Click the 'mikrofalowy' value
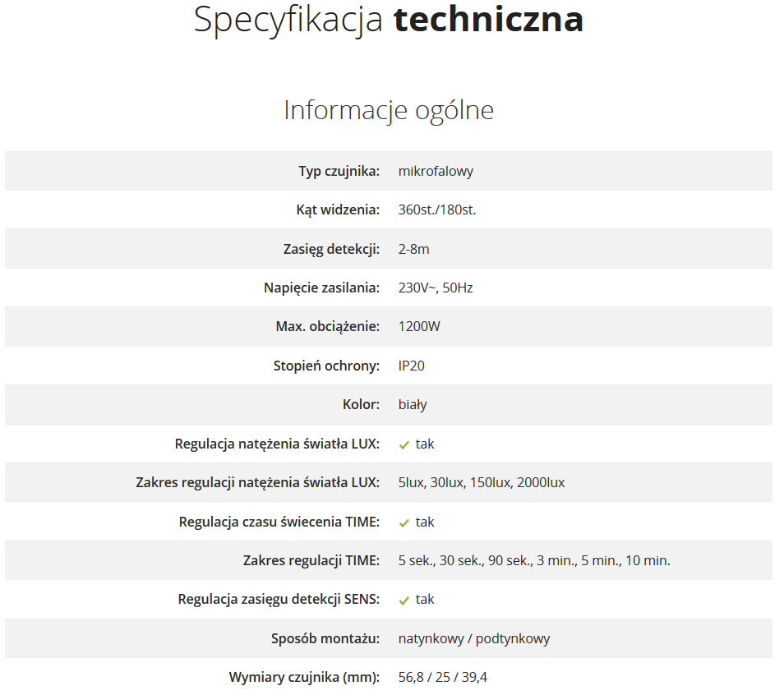This screenshot has width=784, height=695. (x=436, y=171)
